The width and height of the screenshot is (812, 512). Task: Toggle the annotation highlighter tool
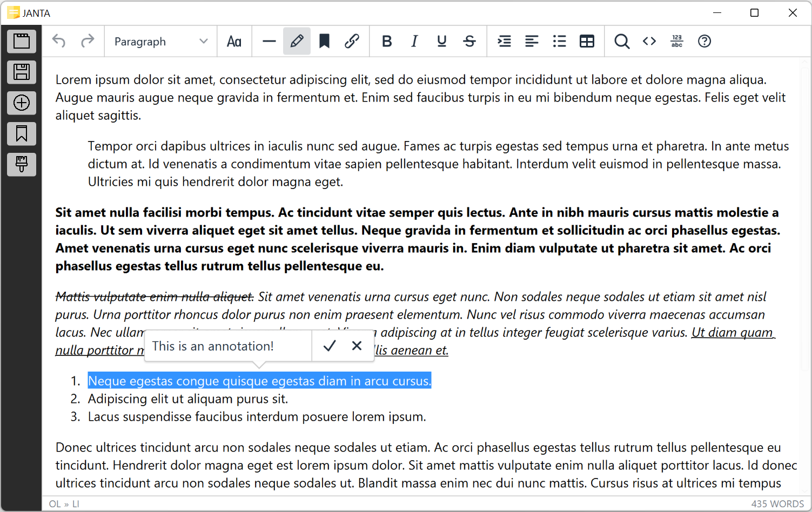(297, 41)
